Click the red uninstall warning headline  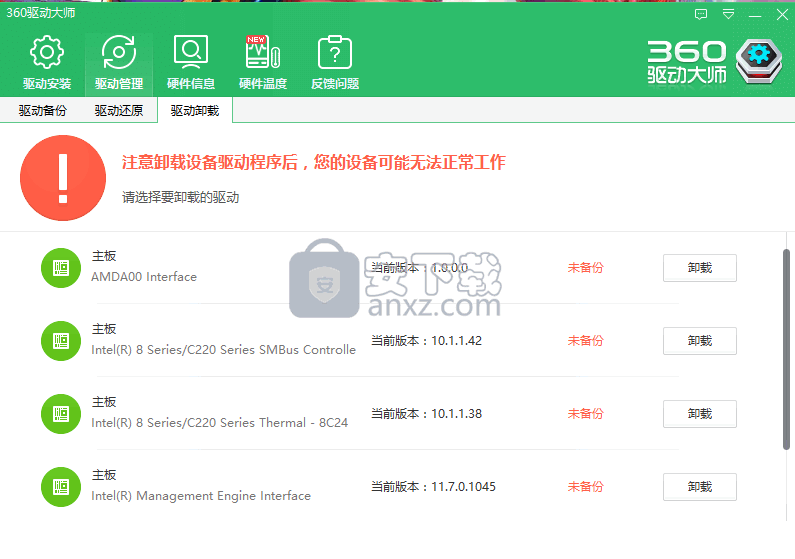(x=313, y=162)
